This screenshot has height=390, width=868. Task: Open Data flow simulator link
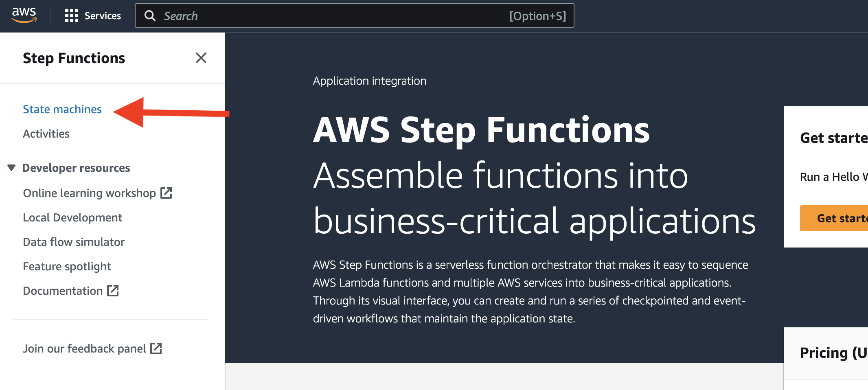click(x=74, y=242)
